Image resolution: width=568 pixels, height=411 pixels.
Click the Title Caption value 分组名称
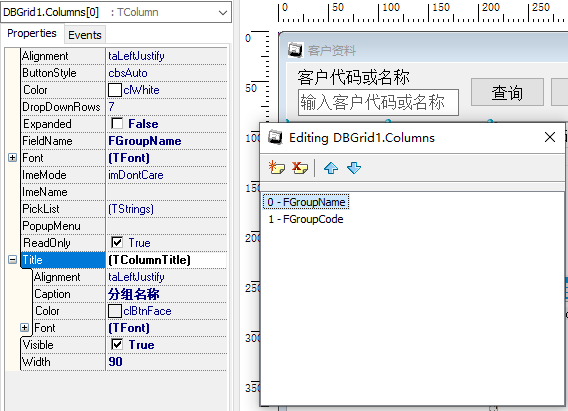coord(134,294)
